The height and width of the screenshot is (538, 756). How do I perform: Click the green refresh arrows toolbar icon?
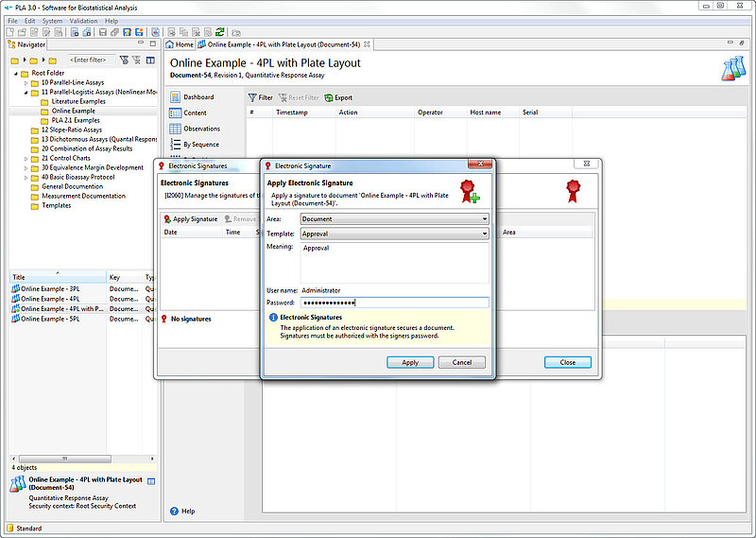click(x=220, y=32)
